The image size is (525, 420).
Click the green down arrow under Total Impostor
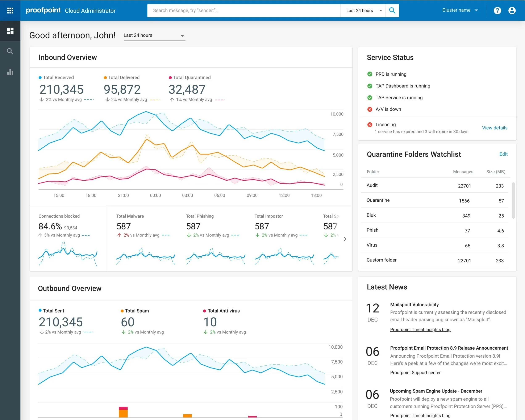pos(257,235)
